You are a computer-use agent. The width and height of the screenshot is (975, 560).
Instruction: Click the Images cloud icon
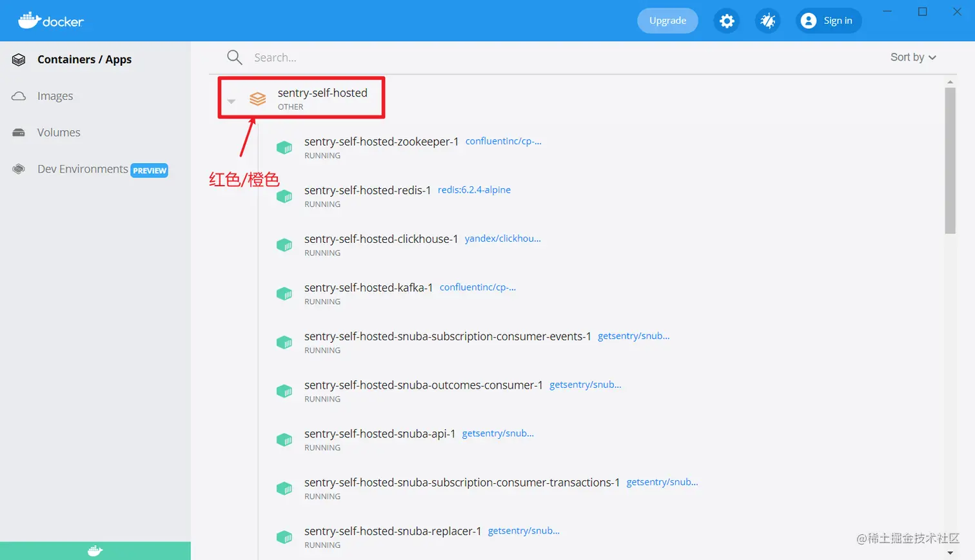coord(19,96)
